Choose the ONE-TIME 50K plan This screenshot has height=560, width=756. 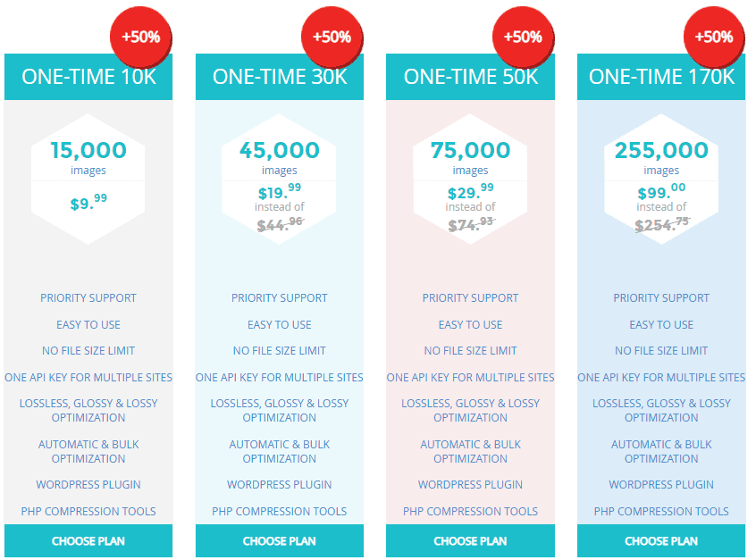tap(470, 540)
